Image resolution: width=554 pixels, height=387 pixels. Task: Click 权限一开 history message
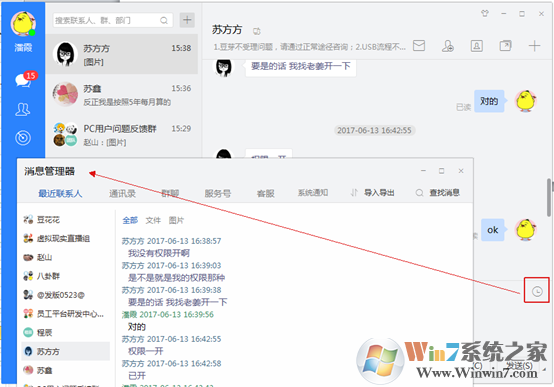(146, 351)
